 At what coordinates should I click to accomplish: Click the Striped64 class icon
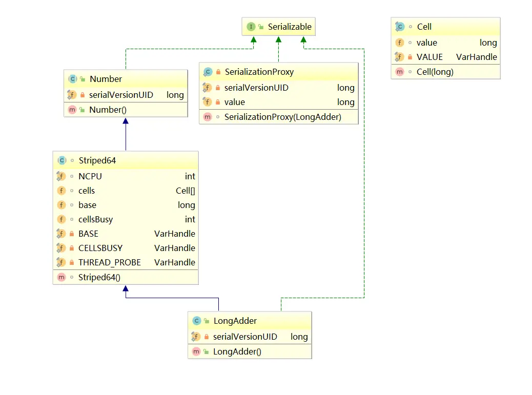pyautogui.click(x=62, y=160)
